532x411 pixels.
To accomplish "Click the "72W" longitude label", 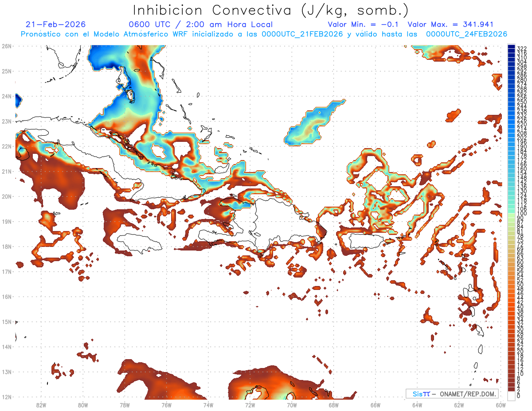I will click(x=250, y=405).
